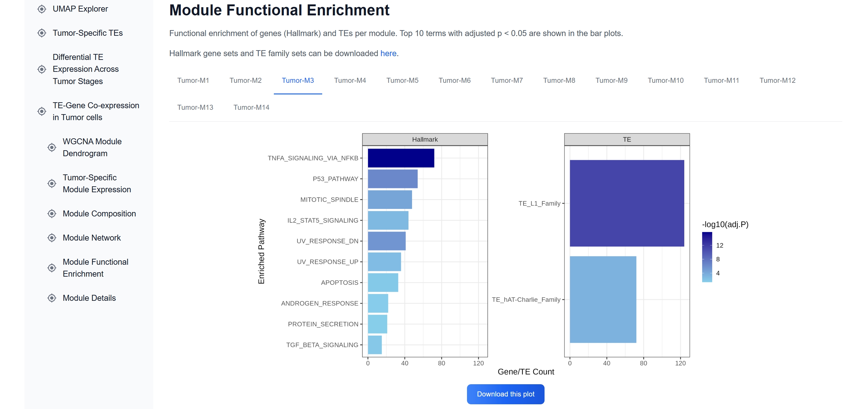
Task: Switch to the Tumor-M7 tab
Action: coord(507,81)
